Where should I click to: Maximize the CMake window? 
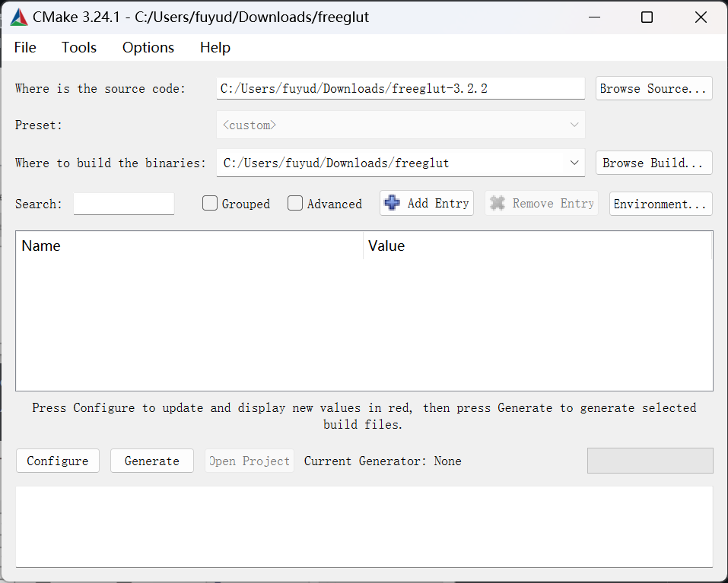click(647, 17)
